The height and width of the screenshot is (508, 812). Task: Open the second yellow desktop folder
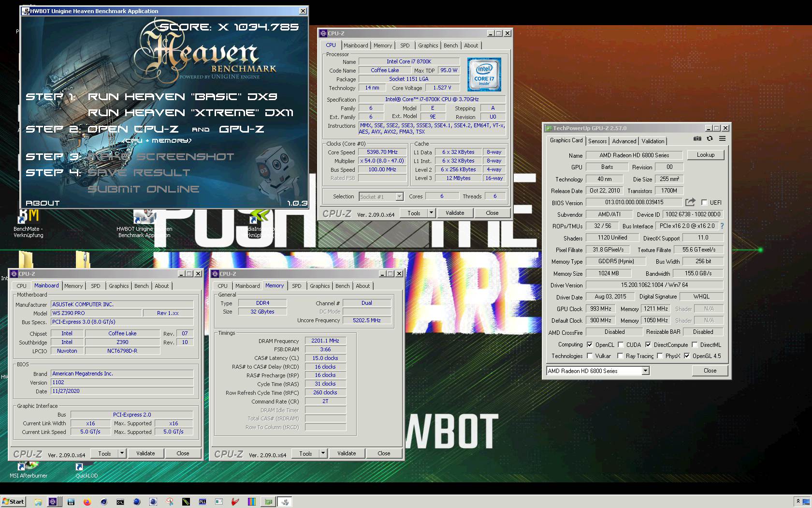click(83, 259)
